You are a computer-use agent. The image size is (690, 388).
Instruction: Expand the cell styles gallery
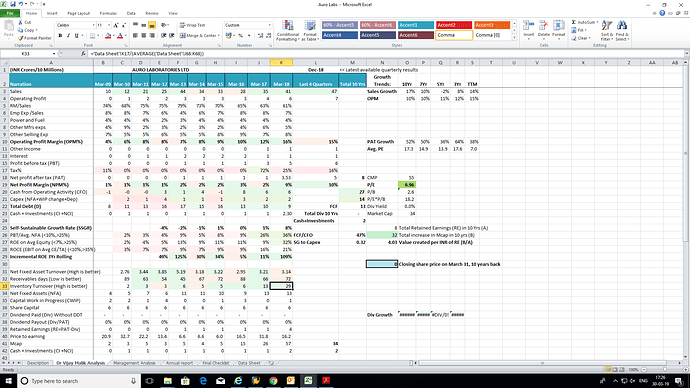pyautogui.click(x=514, y=38)
